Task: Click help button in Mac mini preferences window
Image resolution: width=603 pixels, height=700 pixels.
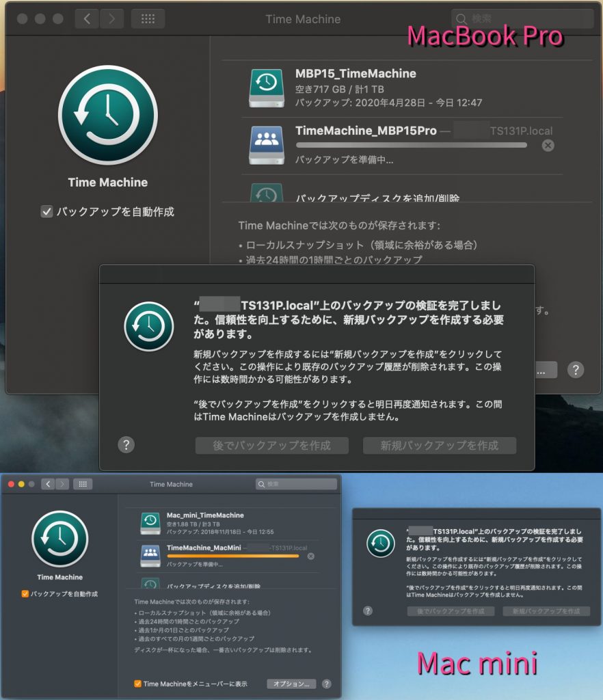Action: point(327,684)
